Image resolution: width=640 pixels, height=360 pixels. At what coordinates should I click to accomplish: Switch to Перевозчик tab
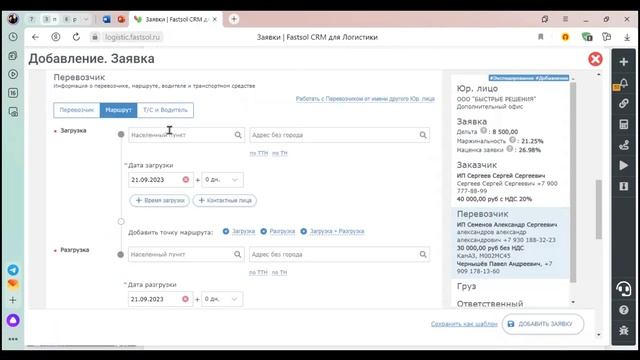click(77, 110)
